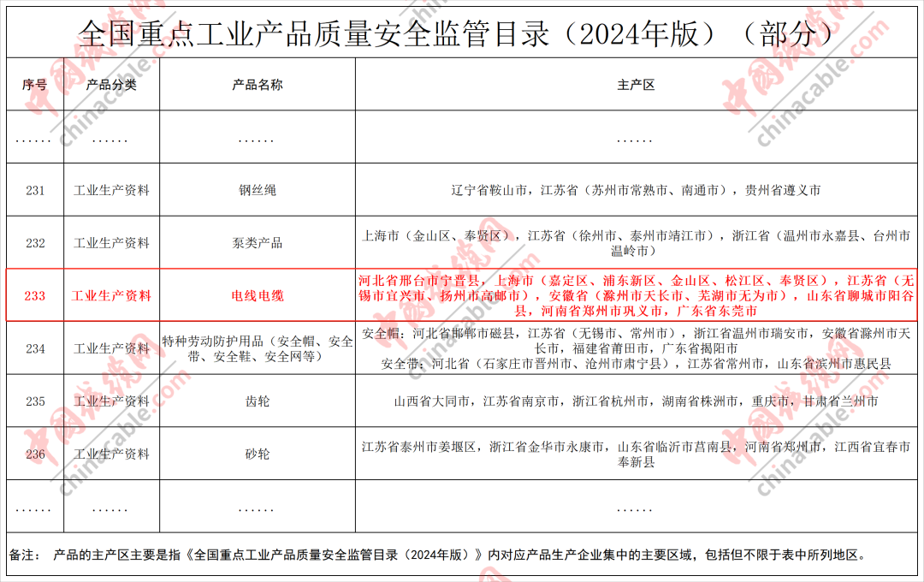Click the 安全帽 production area line
This screenshot has height=582, width=924.
pos(636,341)
